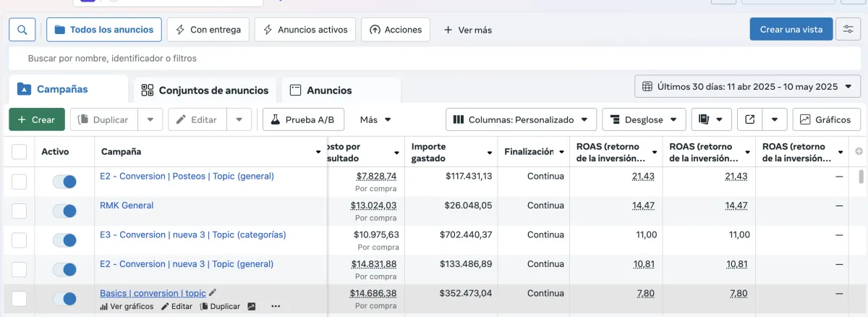Open three-dots menu on Basics campaign row

[x=275, y=306]
